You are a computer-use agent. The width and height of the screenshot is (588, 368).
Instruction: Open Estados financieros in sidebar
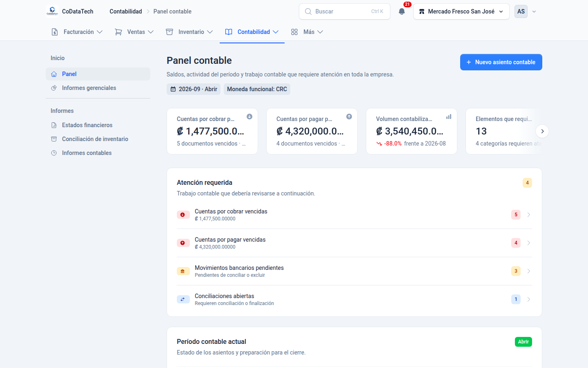click(x=98, y=125)
